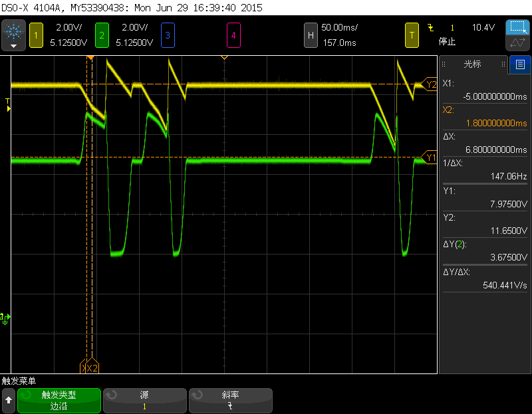Go back with the up arrow softkey
The image size is (532, 414).
9,401
